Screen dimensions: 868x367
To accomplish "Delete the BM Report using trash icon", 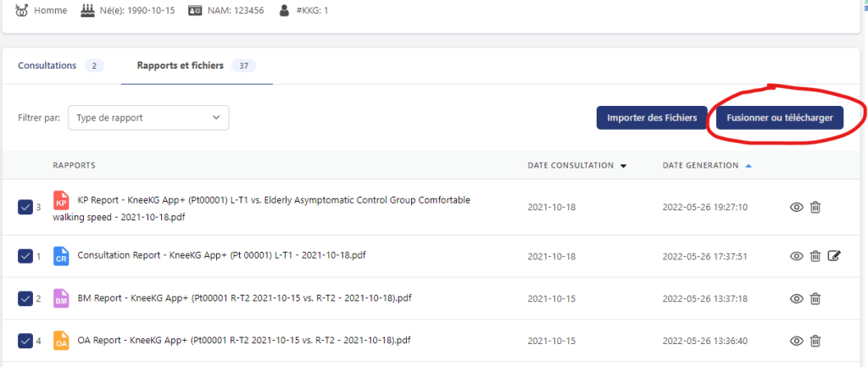I will (x=815, y=298).
